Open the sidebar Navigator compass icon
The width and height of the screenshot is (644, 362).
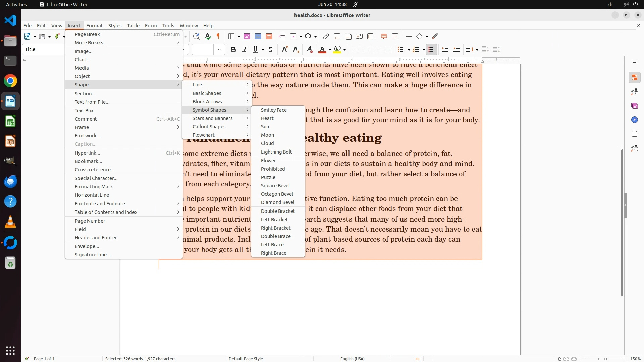pos(634,120)
